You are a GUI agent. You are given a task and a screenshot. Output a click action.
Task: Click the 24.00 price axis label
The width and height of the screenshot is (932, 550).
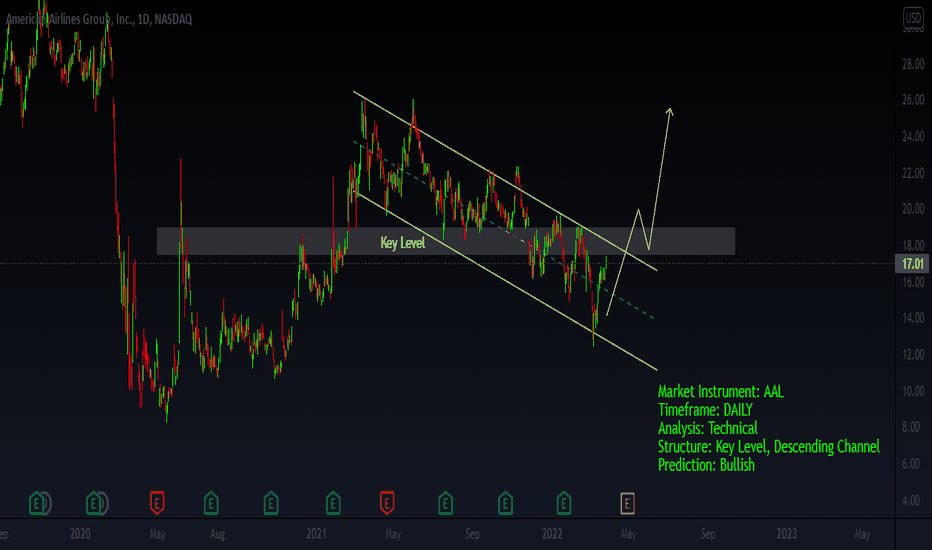click(x=913, y=136)
